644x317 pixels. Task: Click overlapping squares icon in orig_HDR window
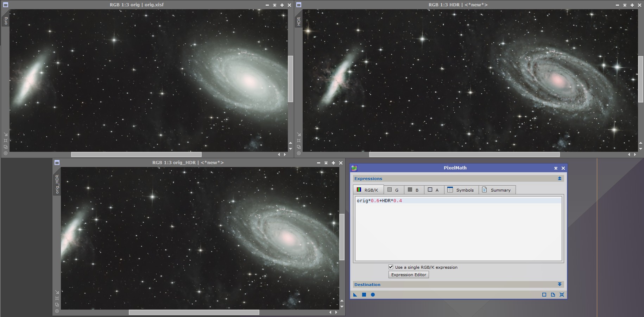click(57, 305)
